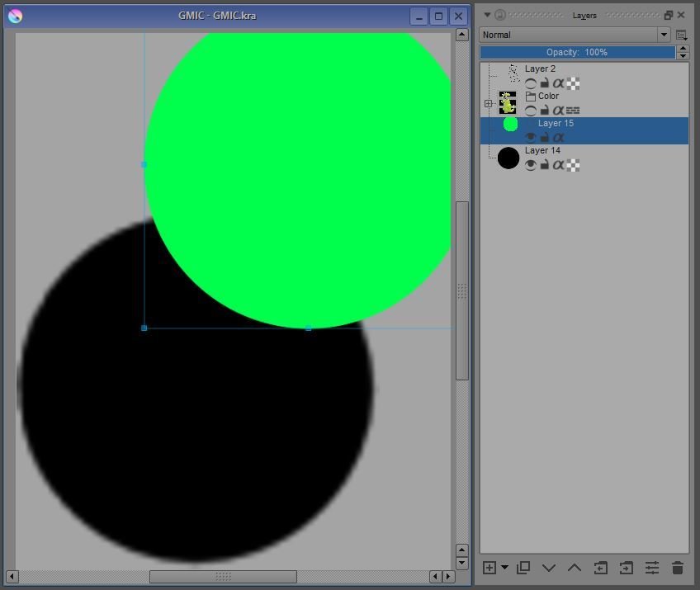The height and width of the screenshot is (590, 700).
Task: Increase opacity with the up stepper arrow
Action: 683,49
